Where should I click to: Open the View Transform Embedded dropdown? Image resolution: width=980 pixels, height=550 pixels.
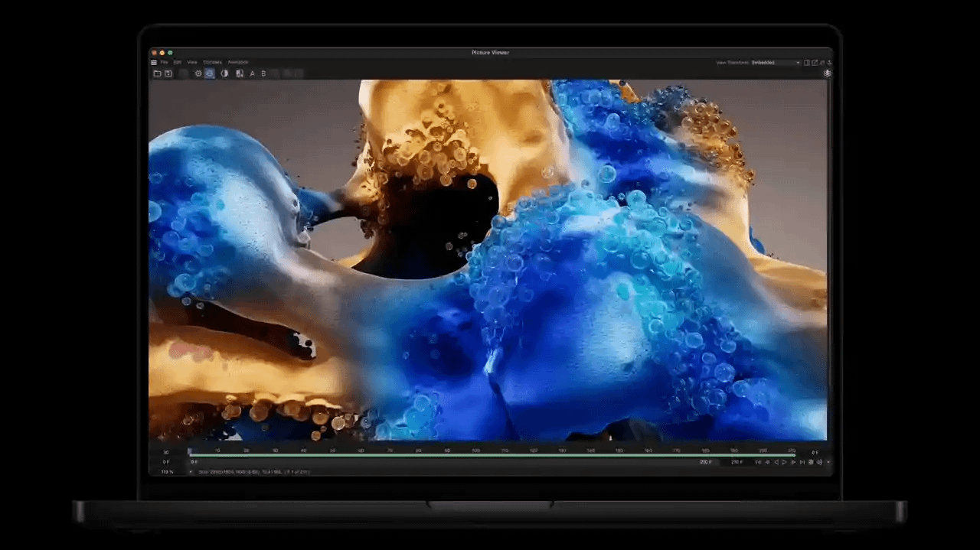776,63
